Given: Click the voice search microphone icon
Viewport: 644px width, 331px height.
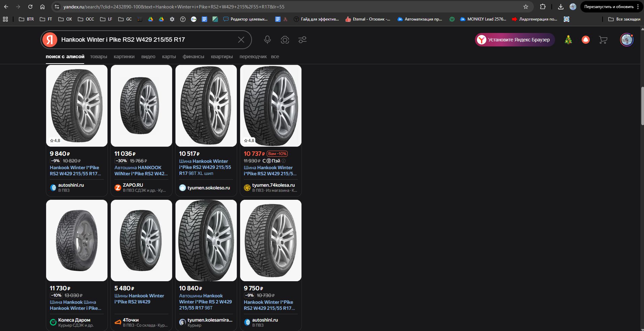Looking at the screenshot, I should coord(267,40).
